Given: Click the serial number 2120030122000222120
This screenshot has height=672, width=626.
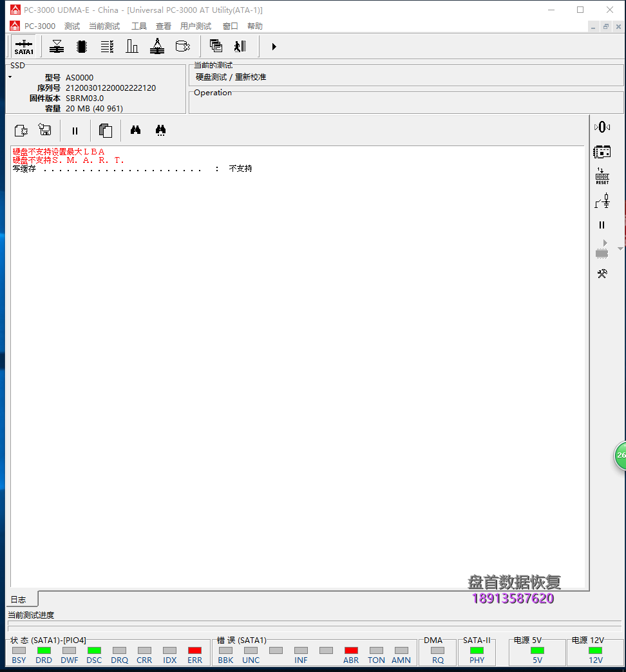Looking at the screenshot, I should point(111,88).
